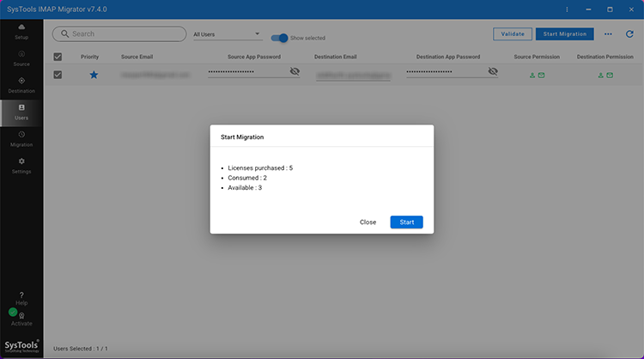The width and height of the screenshot is (644, 359).
Task: Go to the Destination sidebar section
Action: click(21, 85)
